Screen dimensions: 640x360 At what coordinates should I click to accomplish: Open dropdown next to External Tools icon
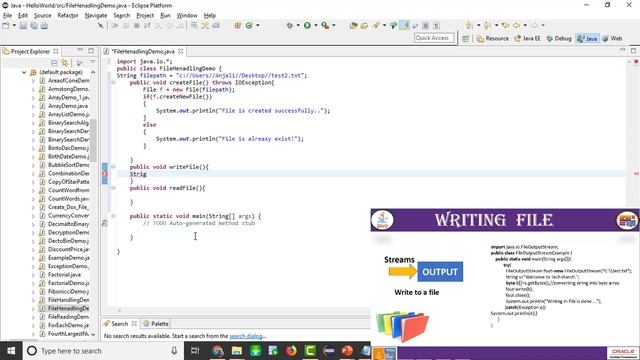coord(333,25)
